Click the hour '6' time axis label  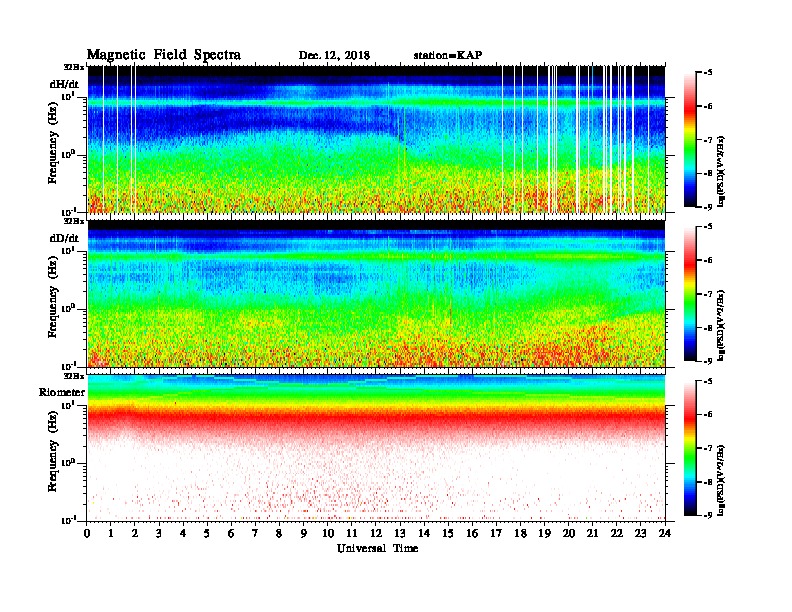[x=231, y=533]
